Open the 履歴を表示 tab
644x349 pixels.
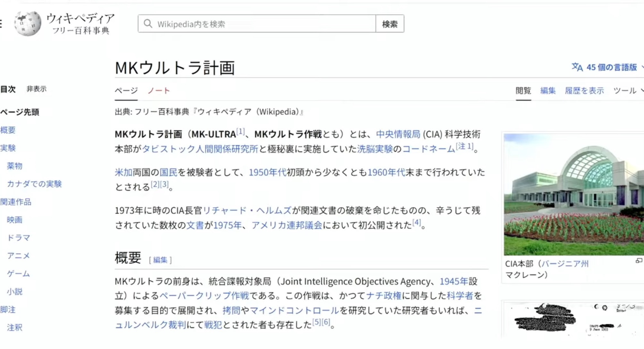(584, 91)
